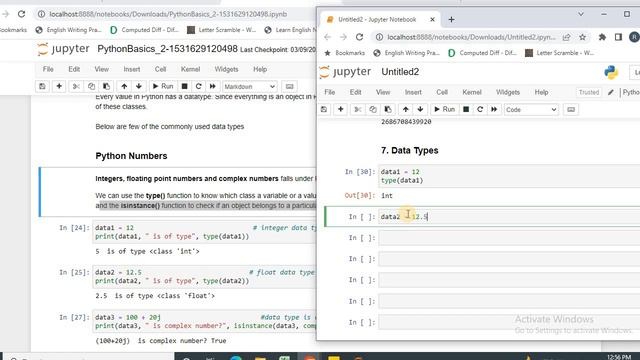Open Widgets menu in Untitled2 notebook
Viewport: 640px width, 360px height.
pyautogui.click(x=508, y=92)
